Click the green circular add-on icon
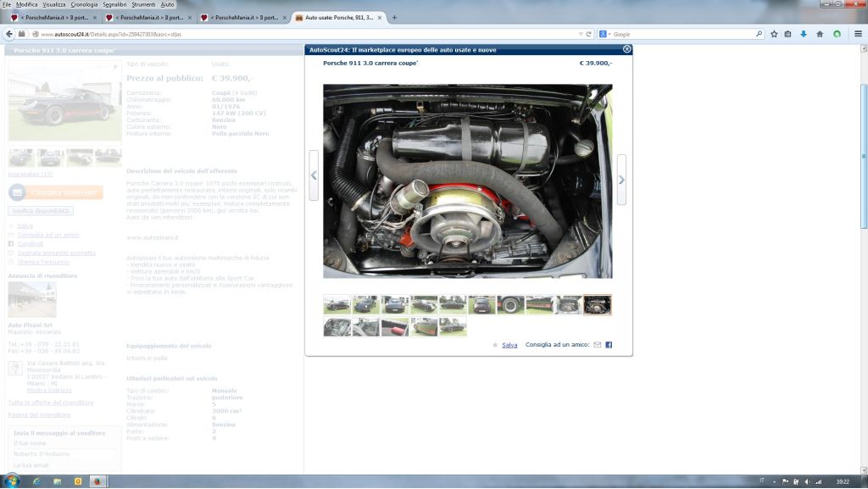Viewport: 868px width, 489px height. pos(837,34)
